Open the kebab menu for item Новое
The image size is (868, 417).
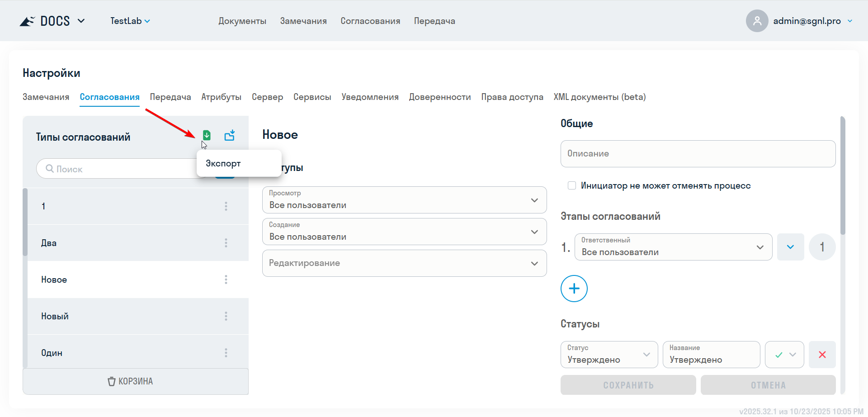226,279
